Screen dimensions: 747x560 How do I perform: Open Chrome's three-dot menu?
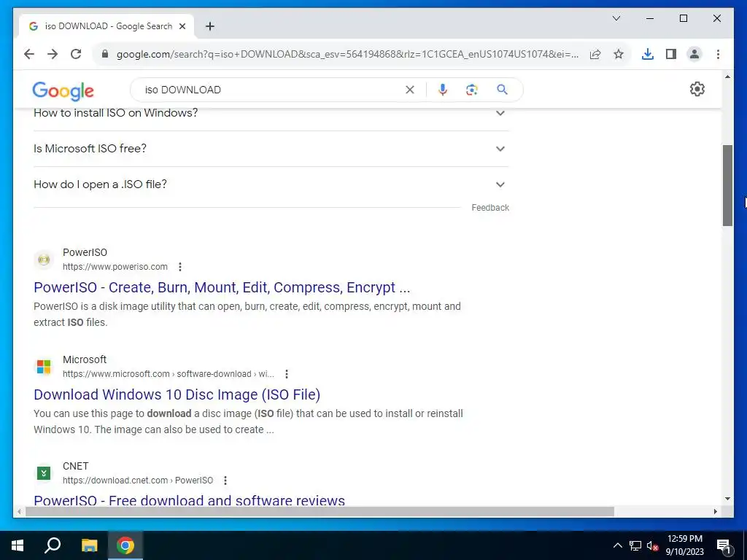(718, 54)
